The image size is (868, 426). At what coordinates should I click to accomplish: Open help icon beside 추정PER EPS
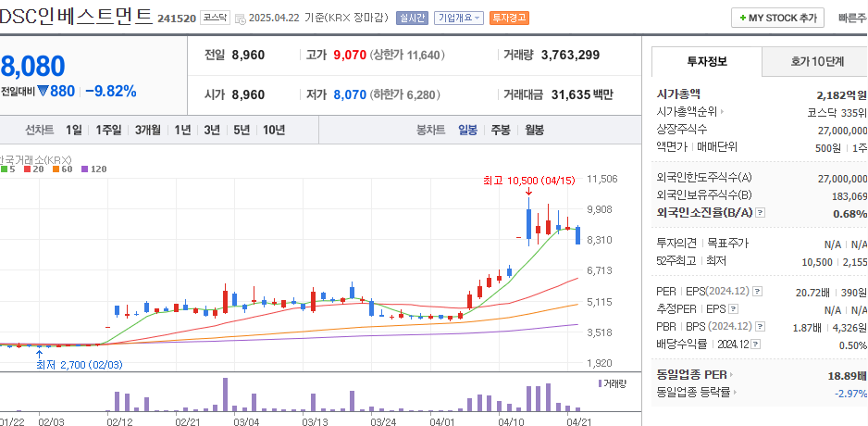pos(733,309)
